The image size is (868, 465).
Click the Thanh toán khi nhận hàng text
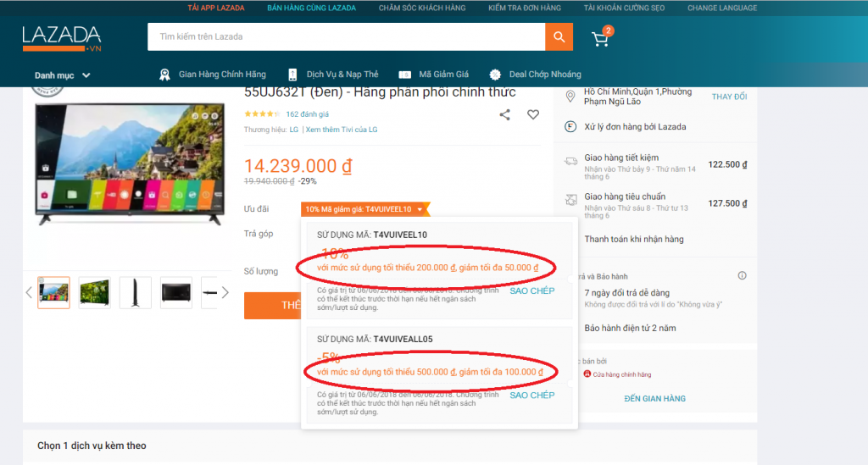click(x=634, y=239)
